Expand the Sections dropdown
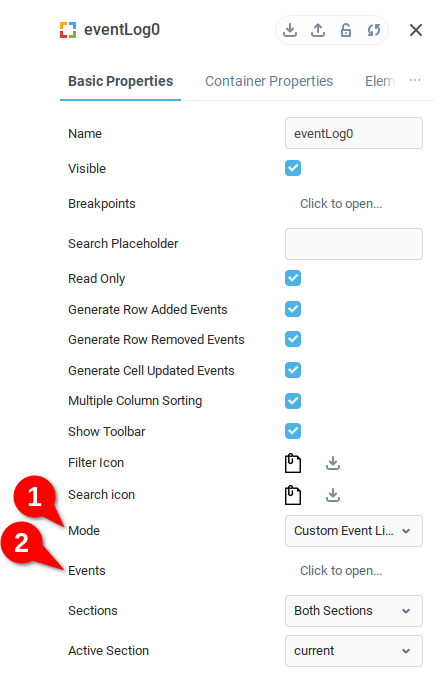This screenshot has width=442, height=675. pos(353,611)
